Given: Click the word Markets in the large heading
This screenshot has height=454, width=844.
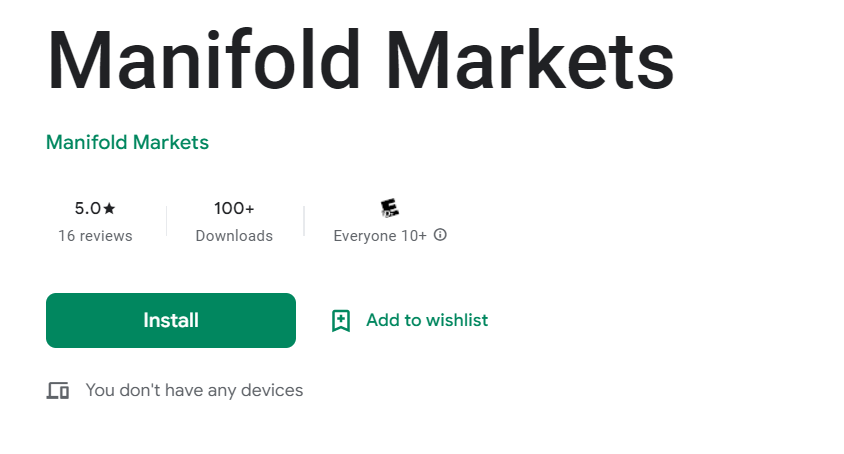Looking at the screenshot, I should 530,60.
